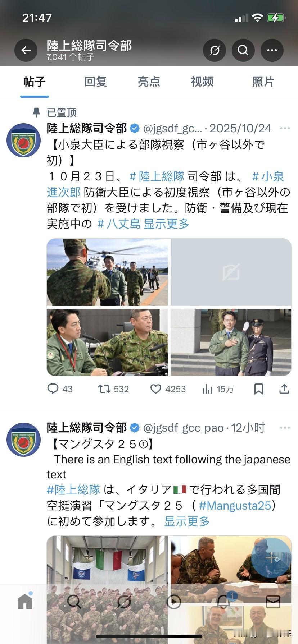Tap the back arrow button
Image resolution: width=298 pixels, height=644 pixels.
coord(26,50)
